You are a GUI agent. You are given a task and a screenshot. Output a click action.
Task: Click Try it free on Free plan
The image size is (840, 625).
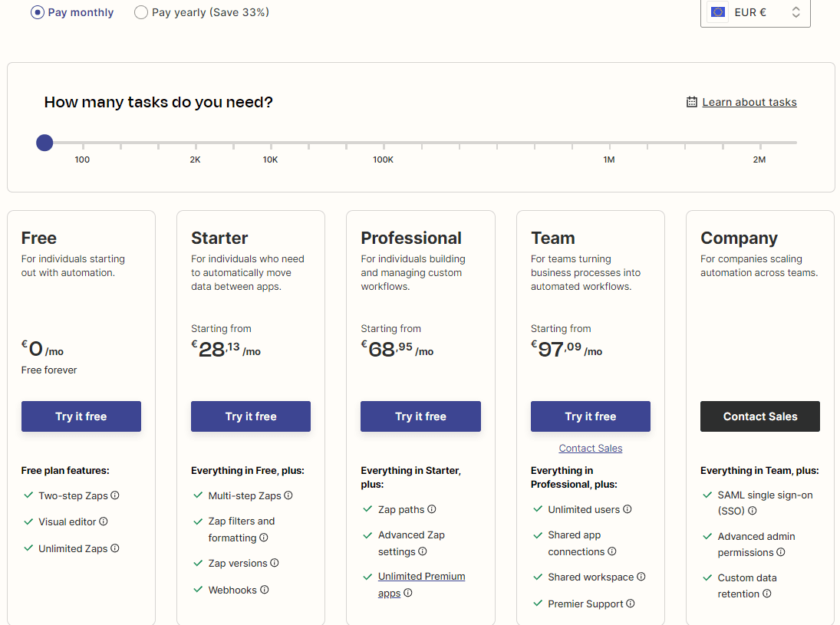(x=81, y=416)
